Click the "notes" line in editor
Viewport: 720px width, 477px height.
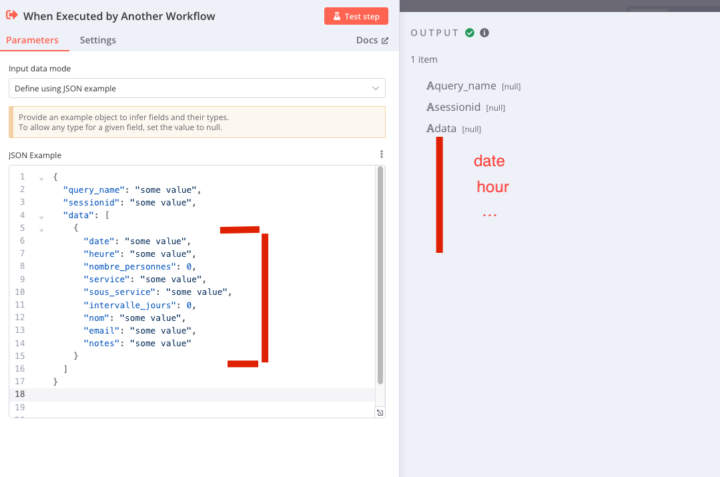pyautogui.click(x=137, y=343)
